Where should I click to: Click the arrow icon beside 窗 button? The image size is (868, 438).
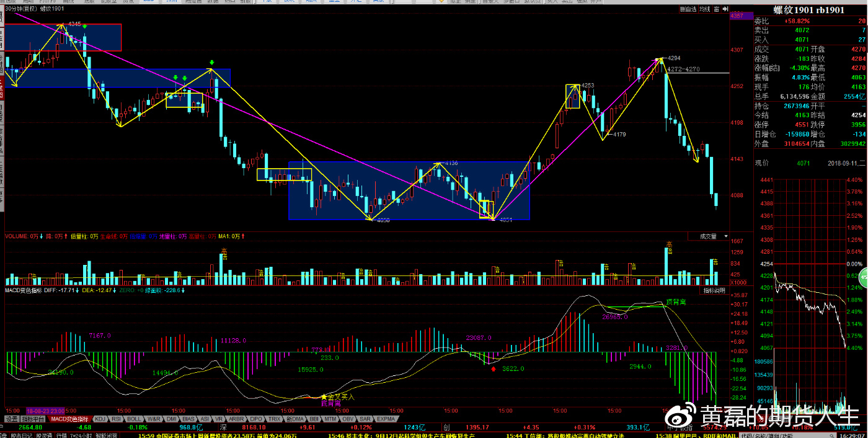click(724, 9)
